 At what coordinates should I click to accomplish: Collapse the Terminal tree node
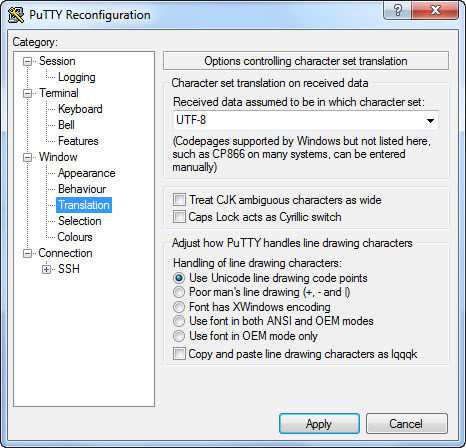click(x=27, y=93)
